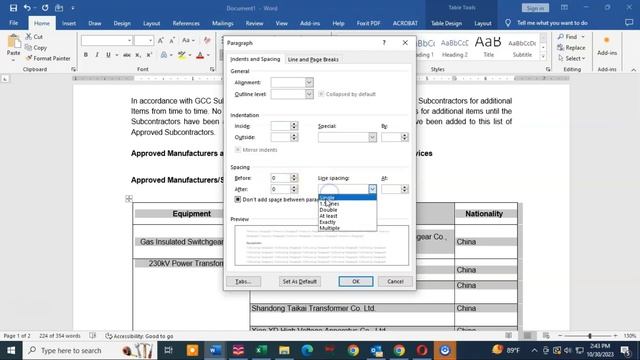Image resolution: width=640 pixels, height=360 pixels.
Task: Open the Help question mark in Paragraph dialog
Action: tap(384, 42)
